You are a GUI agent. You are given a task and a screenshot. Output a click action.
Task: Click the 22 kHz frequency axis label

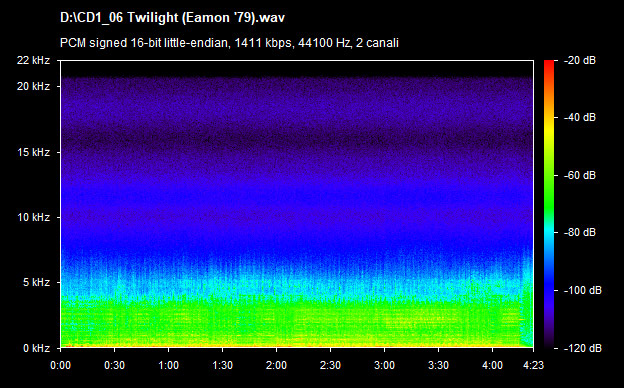click(33, 60)
